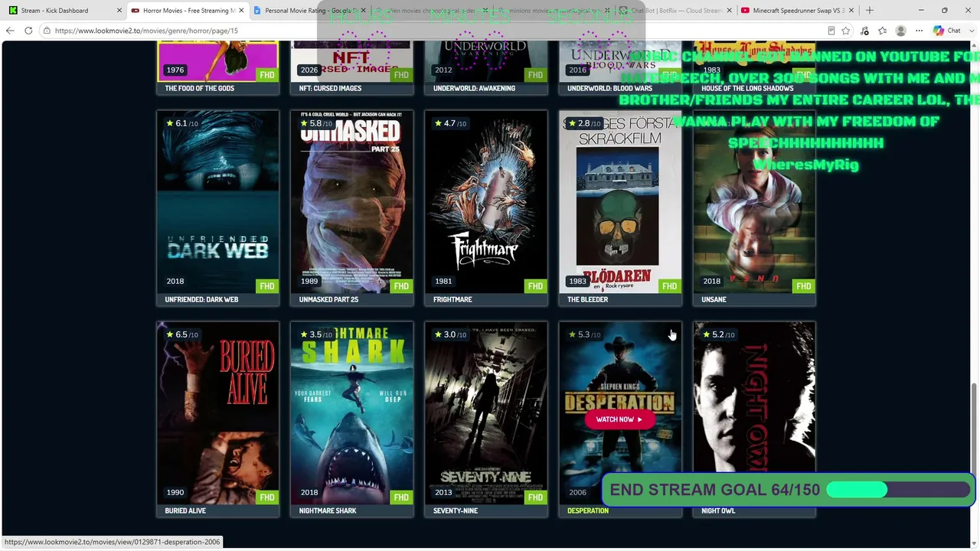
Task: Click the 1983 year on The Bleeder
Action: (x=577, y=281)
